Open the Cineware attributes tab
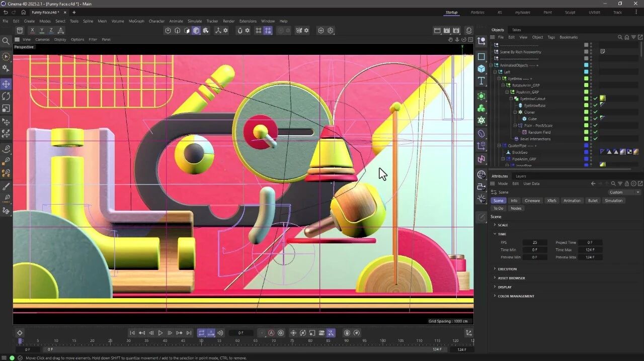The width and height of the screenshot is (644, 361). coord(532,201)
